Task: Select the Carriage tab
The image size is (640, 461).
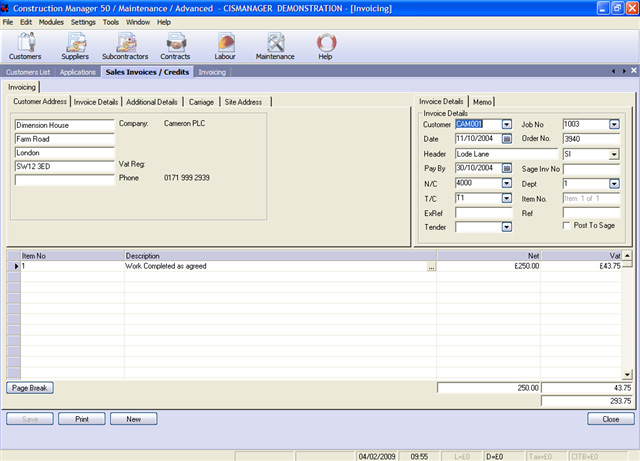Action: (x=201, y=102)
